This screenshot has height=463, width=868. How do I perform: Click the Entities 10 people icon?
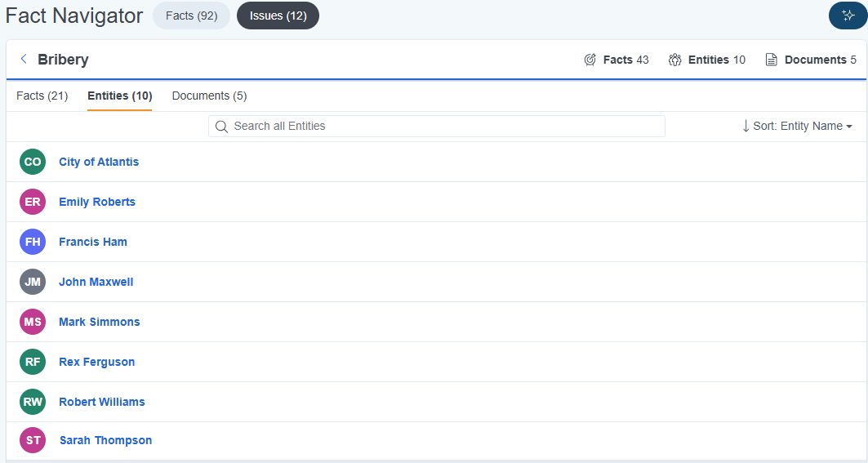[674, 60]
